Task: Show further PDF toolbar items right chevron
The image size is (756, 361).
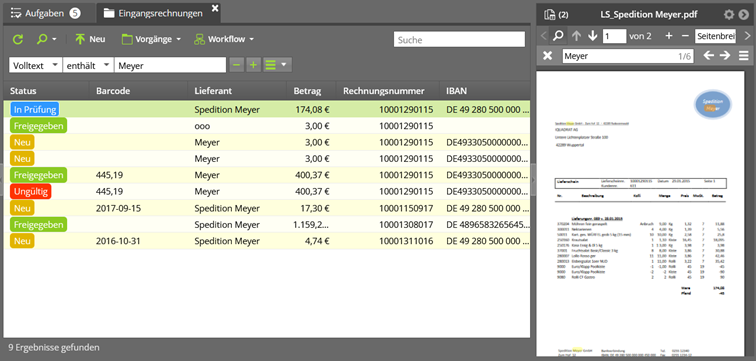Action: tap(748, 36)
